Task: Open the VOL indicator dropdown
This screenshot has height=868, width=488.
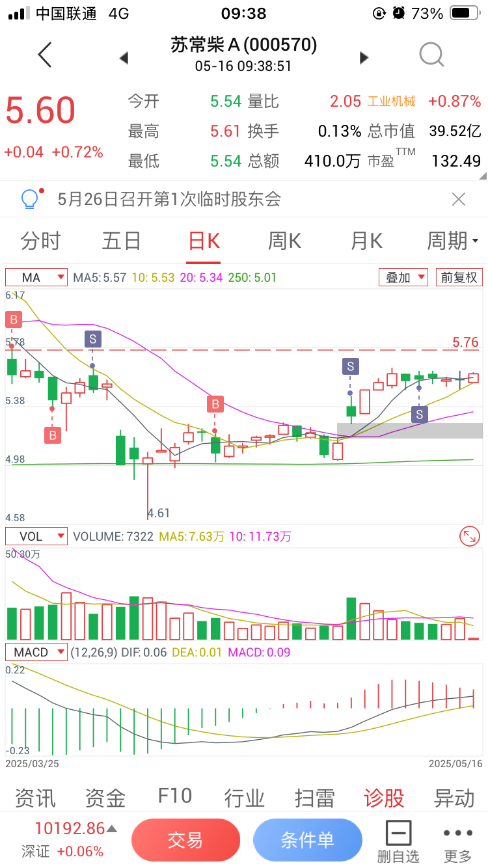Action: point(36,536)
